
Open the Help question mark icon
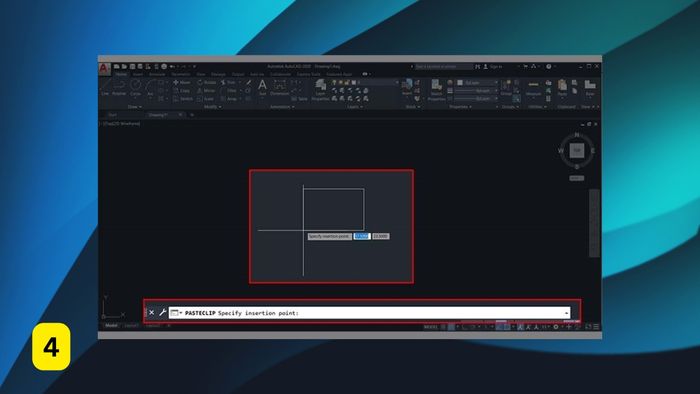tap(549, 66)
